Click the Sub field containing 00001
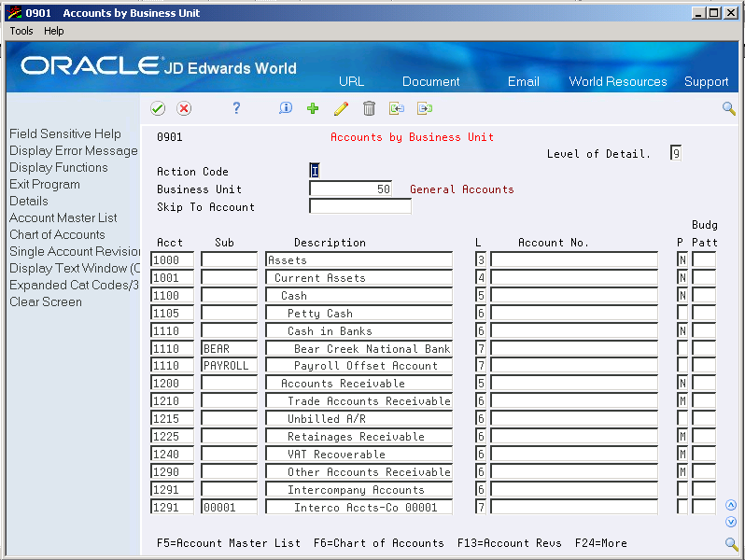This screenshot has height=560, width=745. pyautogui.click(x=229, y=508)
